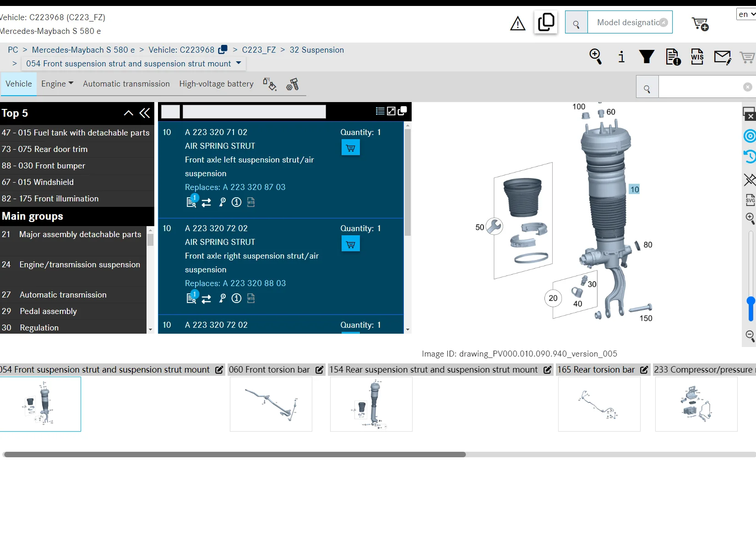Screen dimensions: 756x552
Task: Click edit icon next to 165 Rear torsion bar
Action: pos(644,370)
